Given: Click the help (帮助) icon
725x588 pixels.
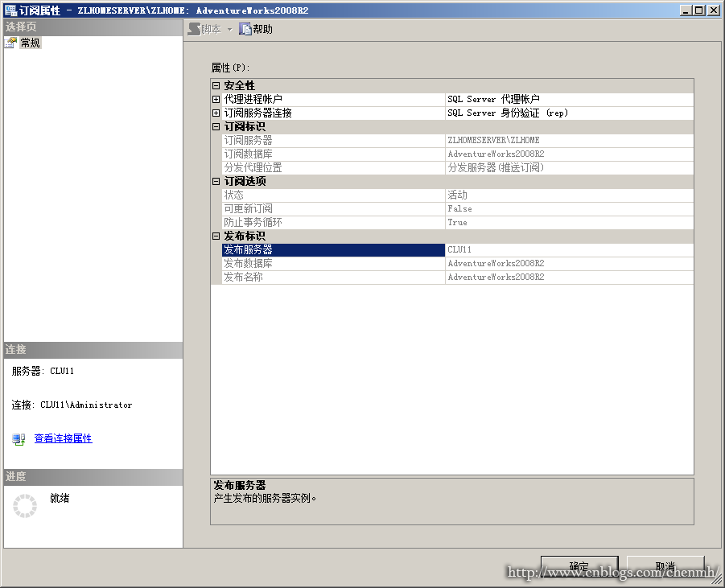Looking at the screenshot, I should (x=245, y=29).
